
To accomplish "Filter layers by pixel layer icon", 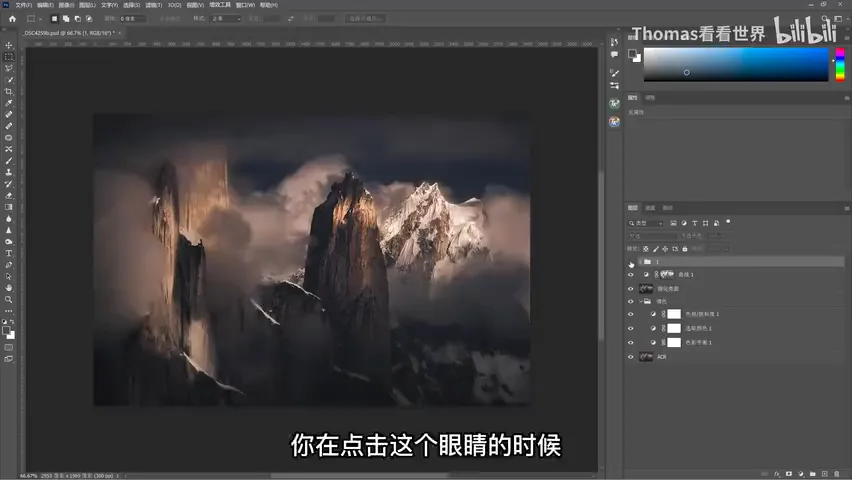I will [673, 223].
